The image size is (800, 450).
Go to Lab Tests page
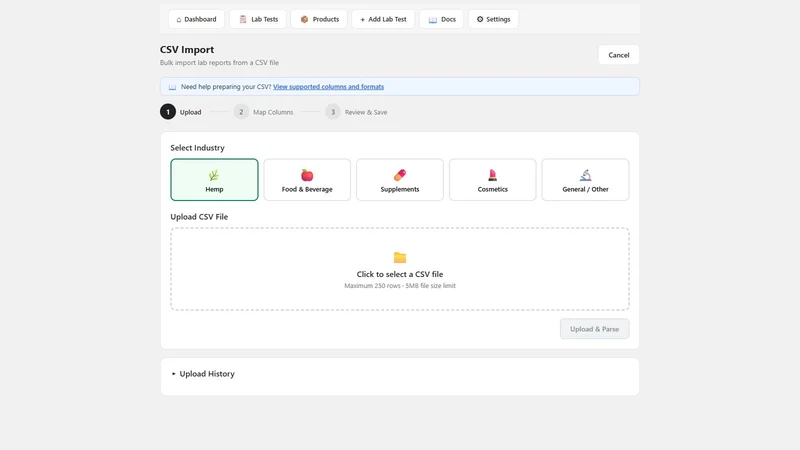pyautogui.click(x=258, y=19)
